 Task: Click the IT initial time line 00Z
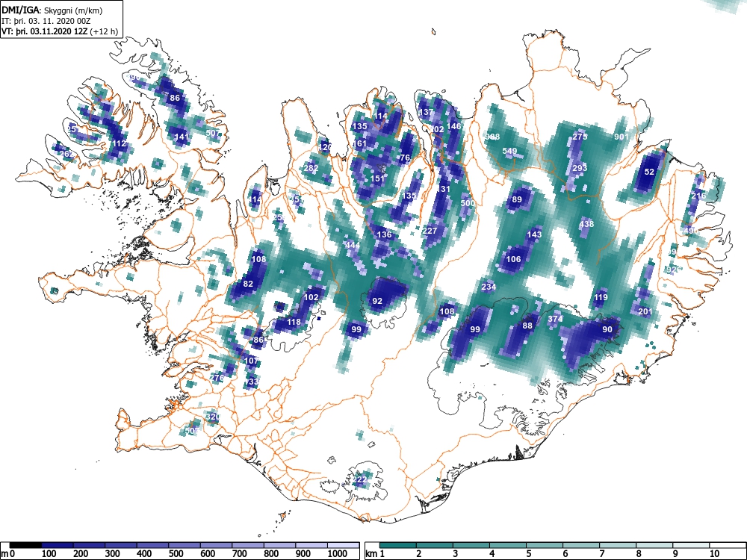point(46,21)
